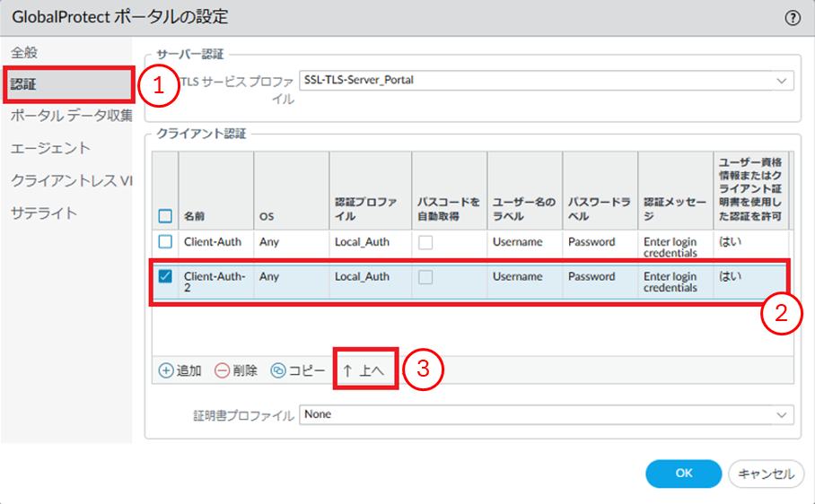Screen dimensions: 815x504
Task: Open the ポータル データ収集 tab
Action: click(72, 116)
